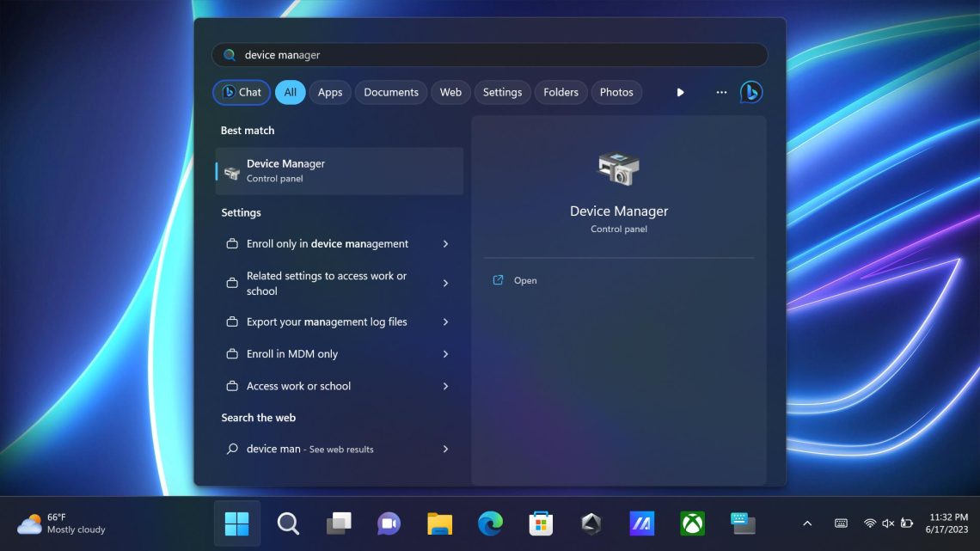Select the Apps filter tab
Viewport: 980px width, 551px height.
click(330, 93)
